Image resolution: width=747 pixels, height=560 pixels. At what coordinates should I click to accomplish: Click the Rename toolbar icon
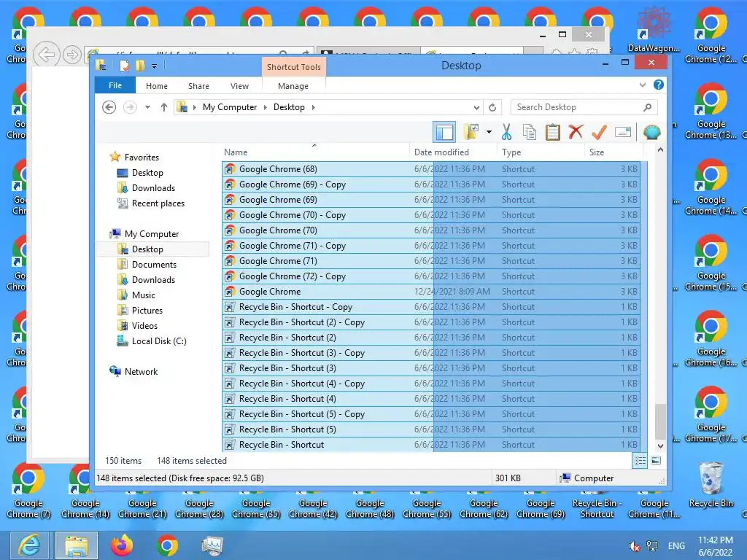pos(623,132)
